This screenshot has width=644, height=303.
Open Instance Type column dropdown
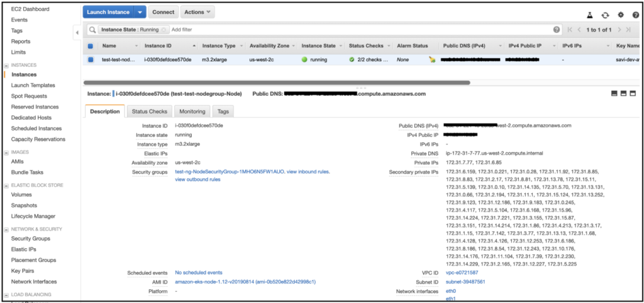pyautogui.click(x=241, y=46)
